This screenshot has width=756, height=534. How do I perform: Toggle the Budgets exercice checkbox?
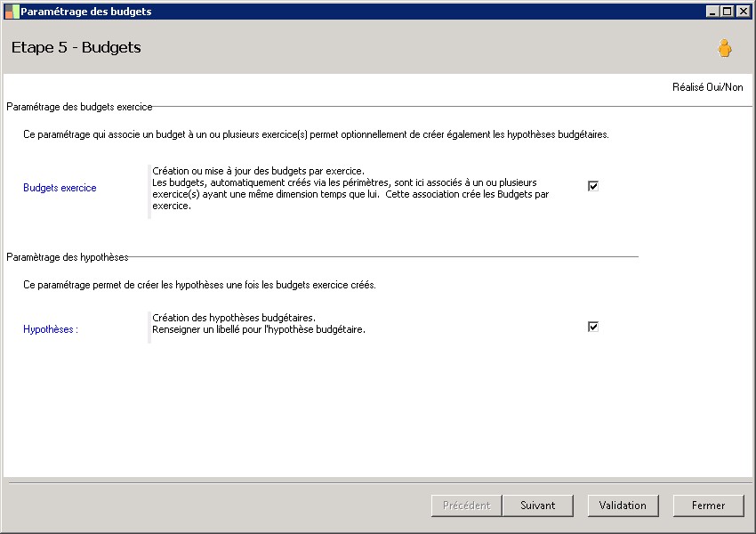click(593, 186)
